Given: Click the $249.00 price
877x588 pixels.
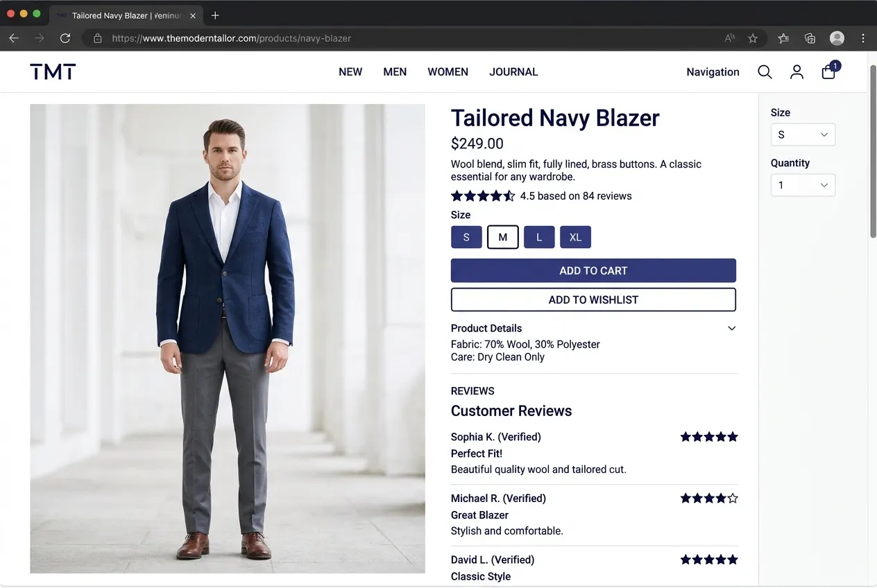Looking at the screenshot, I should [477, 144].
